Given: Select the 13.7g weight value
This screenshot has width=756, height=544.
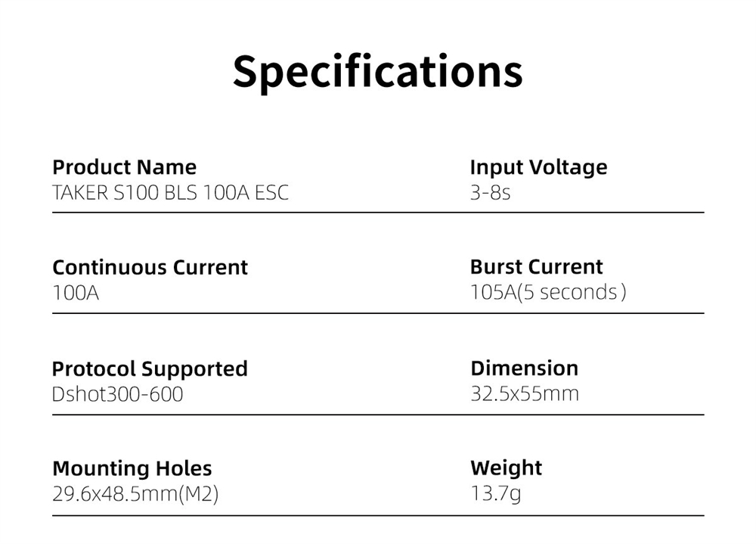Looking at the screenshot, I should point(495,494).
